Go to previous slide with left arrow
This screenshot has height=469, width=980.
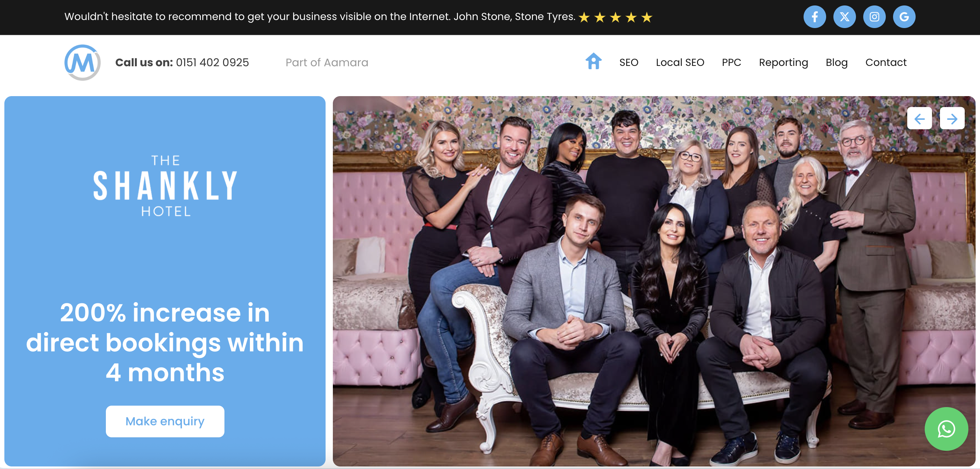pos(920,118)
